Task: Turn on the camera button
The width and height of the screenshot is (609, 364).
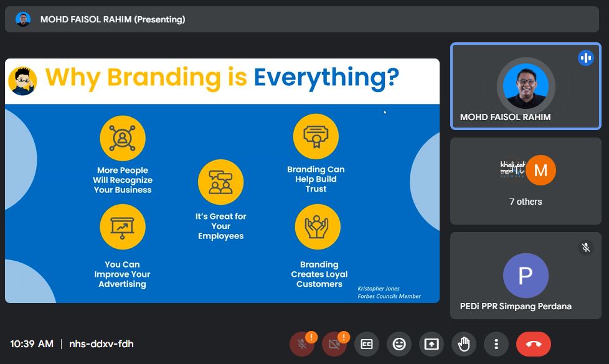Action: 334,344
